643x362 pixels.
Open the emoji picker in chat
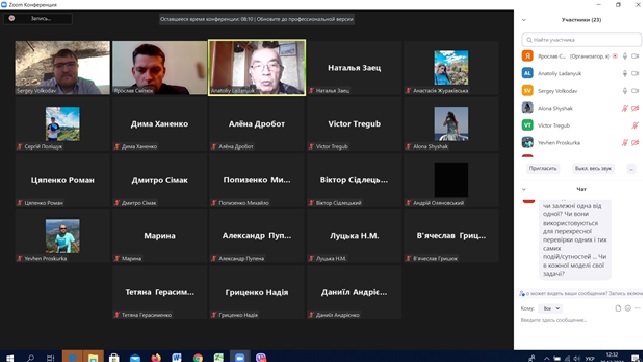[x=627, y=308]
